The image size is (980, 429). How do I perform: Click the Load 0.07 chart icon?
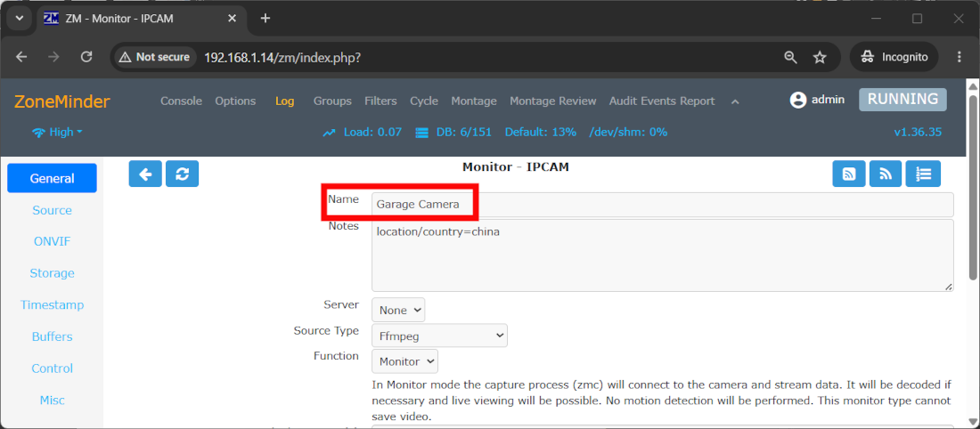coord(330,133)
